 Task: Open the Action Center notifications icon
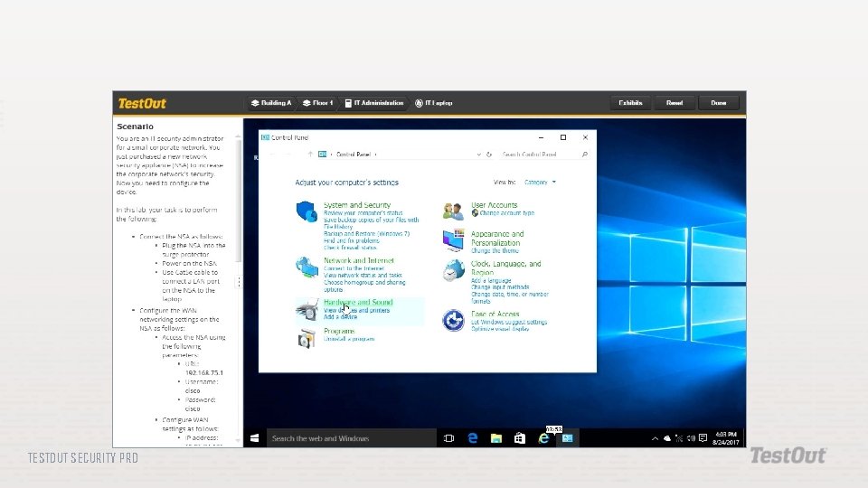[703, 438]
